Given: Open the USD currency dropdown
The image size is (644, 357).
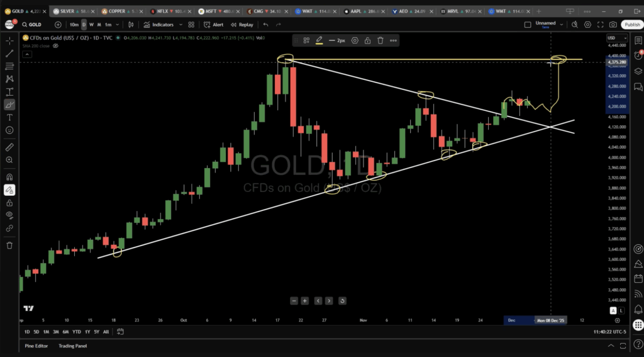Looking at the screenshot, I should [612, 38].
